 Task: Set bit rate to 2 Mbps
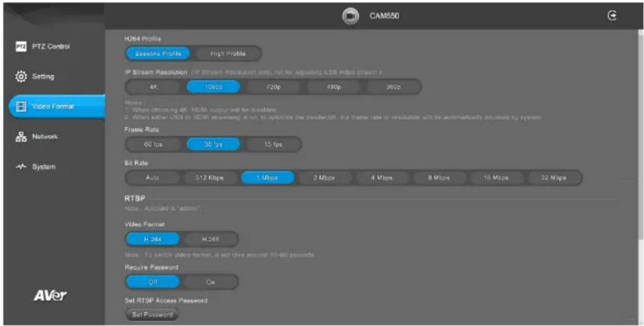[324, 178]
